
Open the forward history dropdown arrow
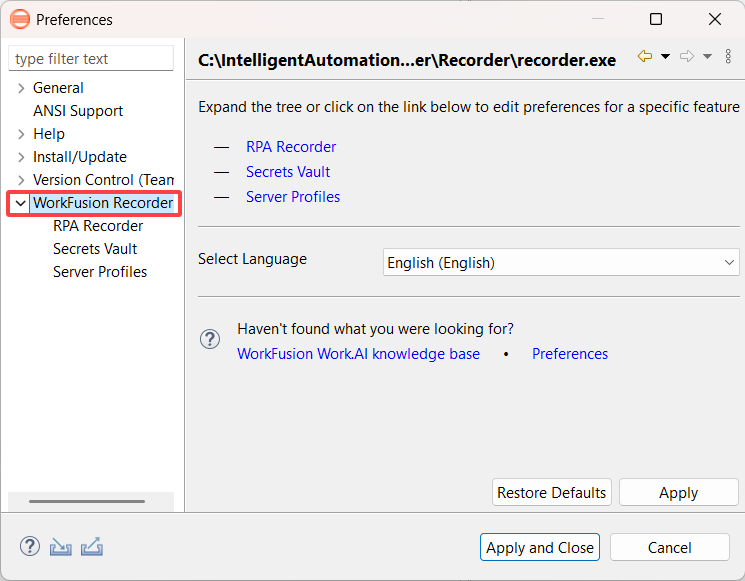point(707,57)
